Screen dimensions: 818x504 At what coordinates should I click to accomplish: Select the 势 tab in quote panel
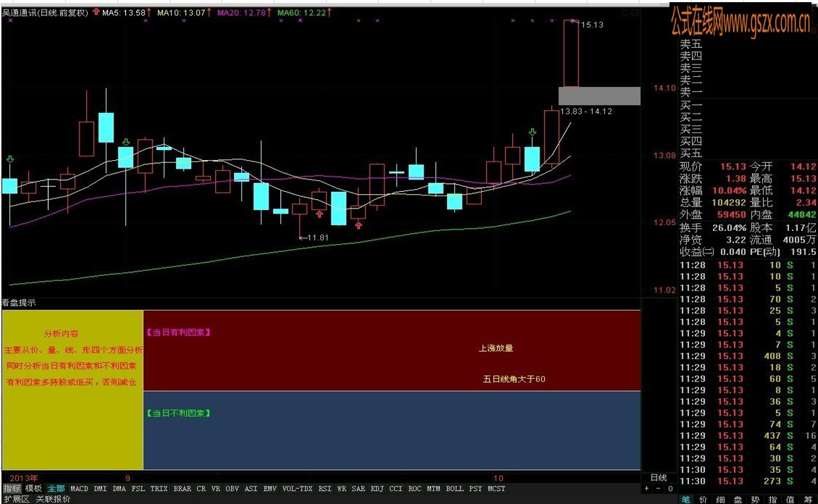756,500
